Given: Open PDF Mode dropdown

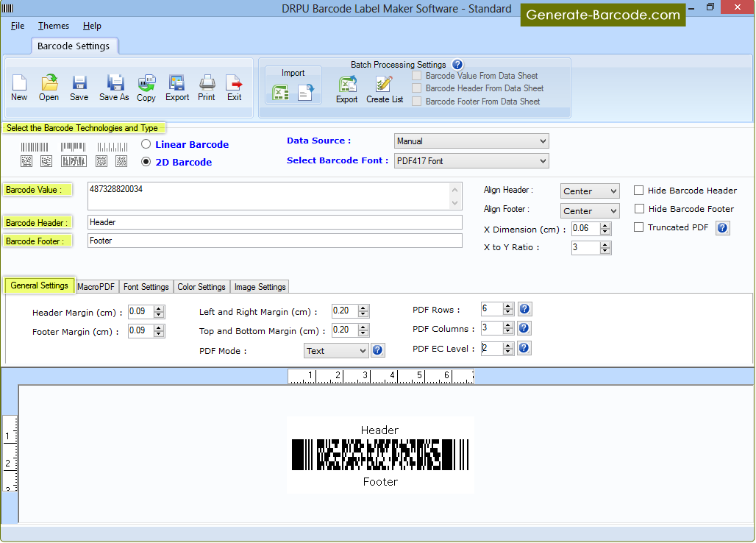Looking at the screenshot, I should point(337,351).
